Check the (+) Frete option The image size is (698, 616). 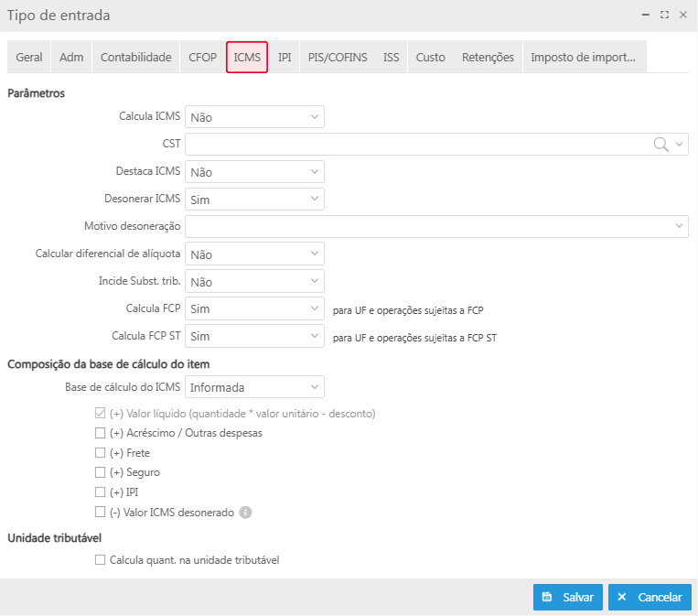tap(101, 453)
